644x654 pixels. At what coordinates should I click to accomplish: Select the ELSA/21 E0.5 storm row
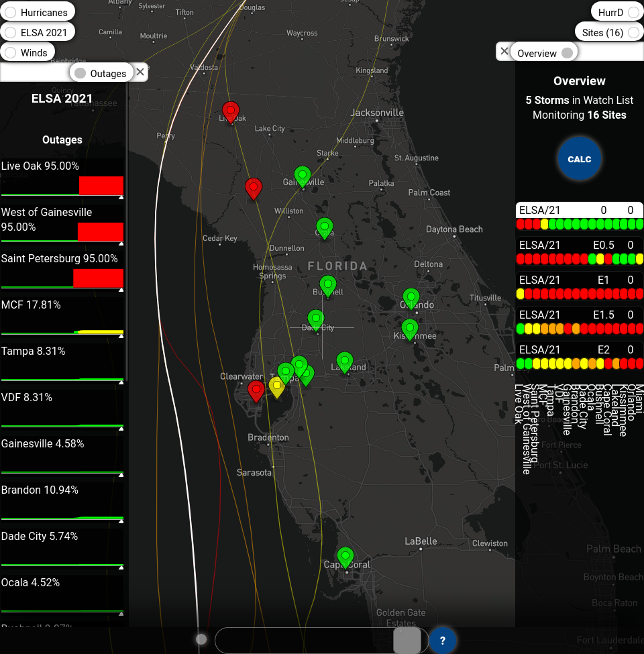point(580,252)
